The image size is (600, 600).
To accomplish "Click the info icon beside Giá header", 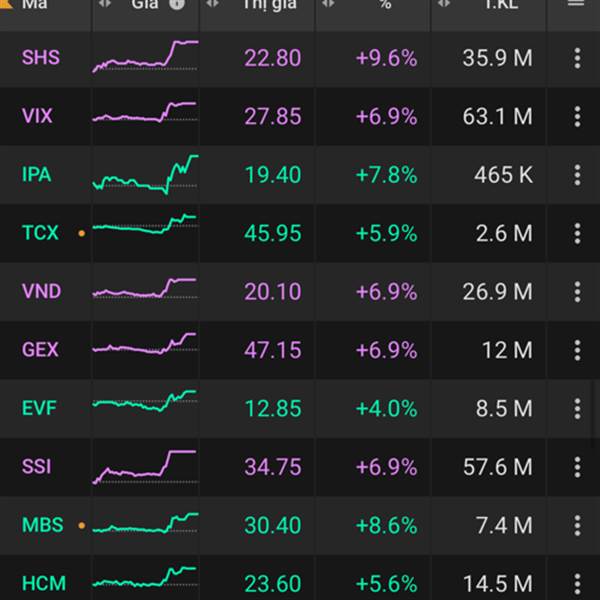I will tap(177, 4).
